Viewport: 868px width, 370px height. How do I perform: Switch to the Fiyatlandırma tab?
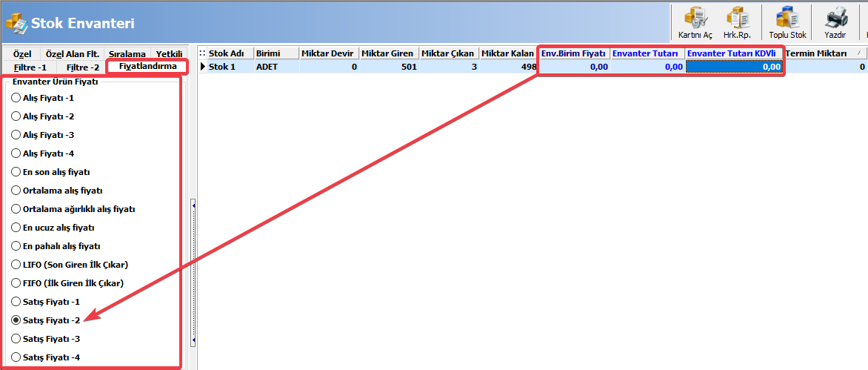(148, 66)
